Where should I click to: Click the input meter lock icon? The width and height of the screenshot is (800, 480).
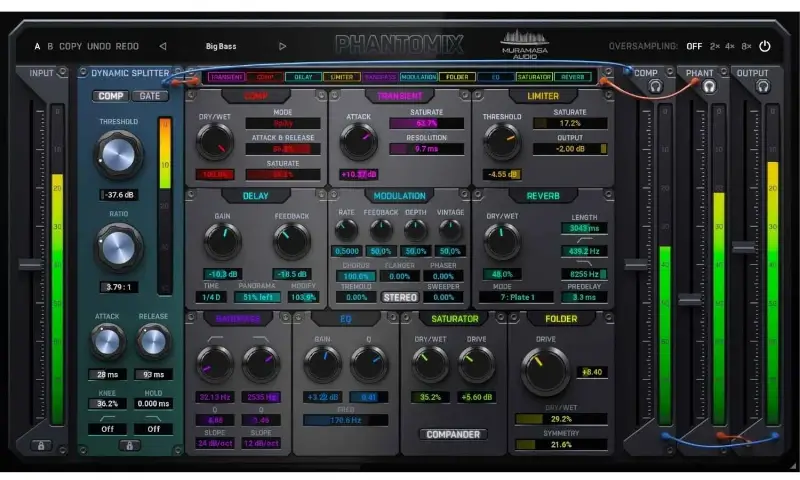pos(40,445)
